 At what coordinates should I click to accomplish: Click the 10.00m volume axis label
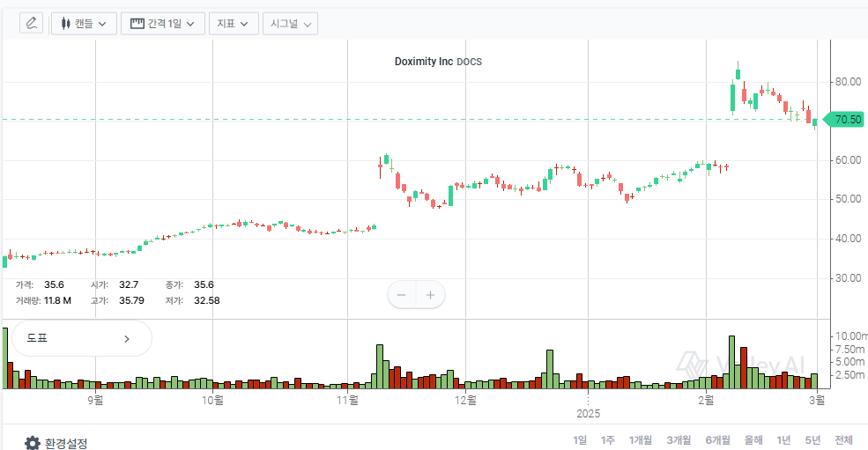[851, 336]
